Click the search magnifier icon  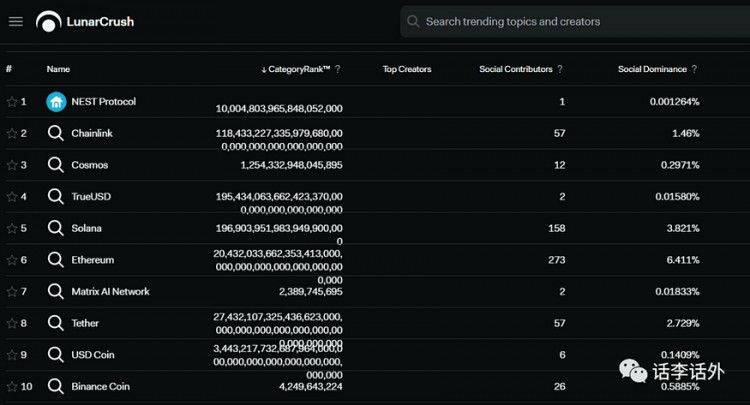tap(413, 22)
